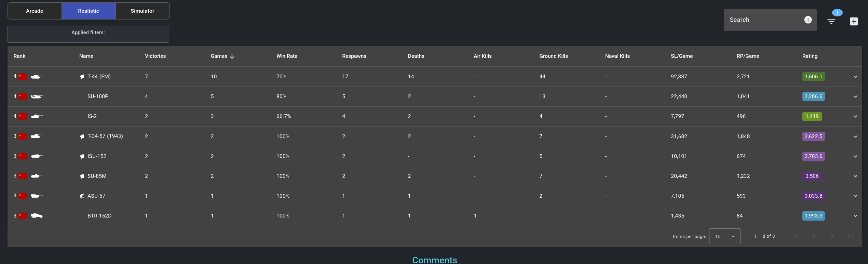Sort by Win Rate column
This screenshot has width=868, height=264.
point(287,56)
